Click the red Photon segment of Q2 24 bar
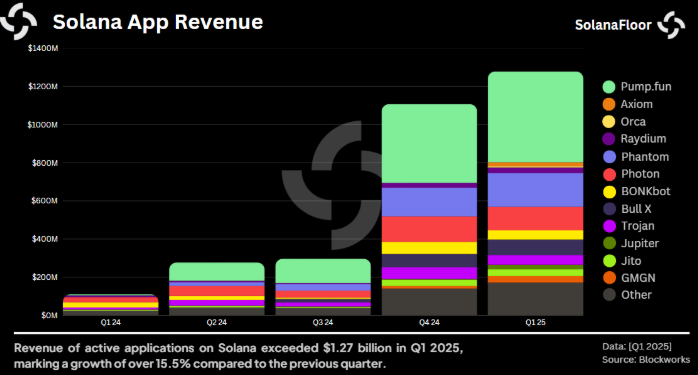The image size is (698, 375). coord(217,291)
